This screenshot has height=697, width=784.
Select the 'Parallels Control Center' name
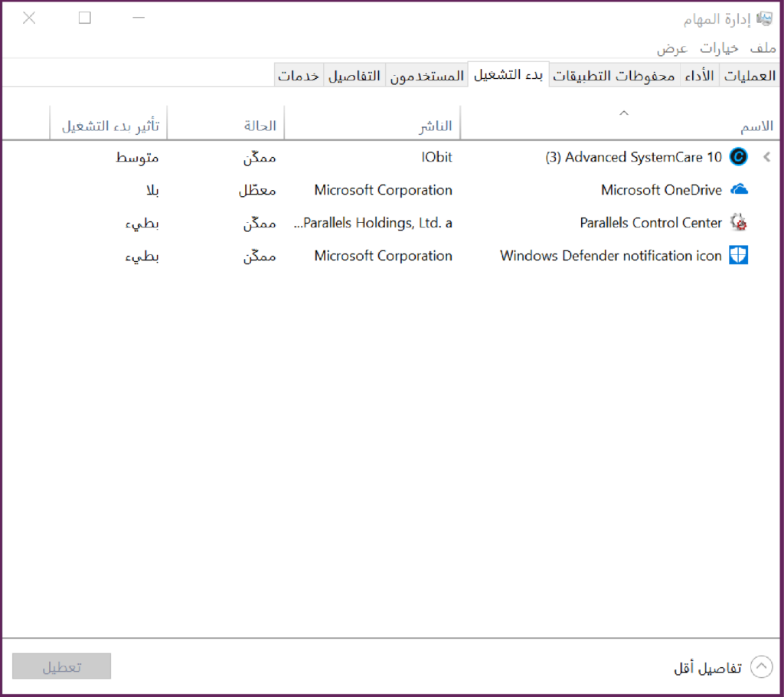(x=651, y=223)
